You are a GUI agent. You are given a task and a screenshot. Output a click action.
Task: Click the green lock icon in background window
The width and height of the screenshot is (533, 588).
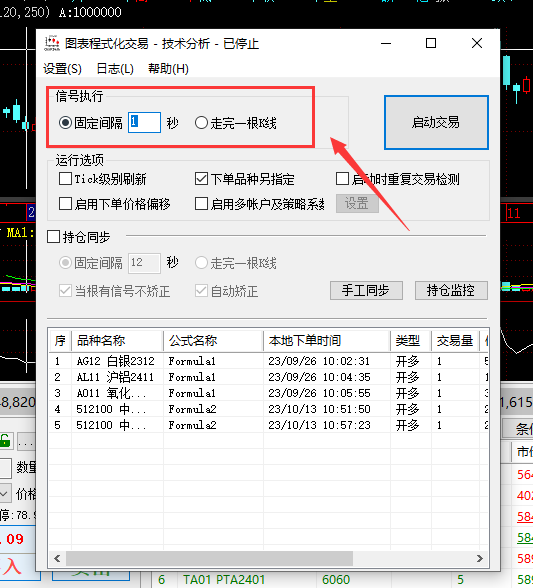pyautogui.click(x=5, y=441)
